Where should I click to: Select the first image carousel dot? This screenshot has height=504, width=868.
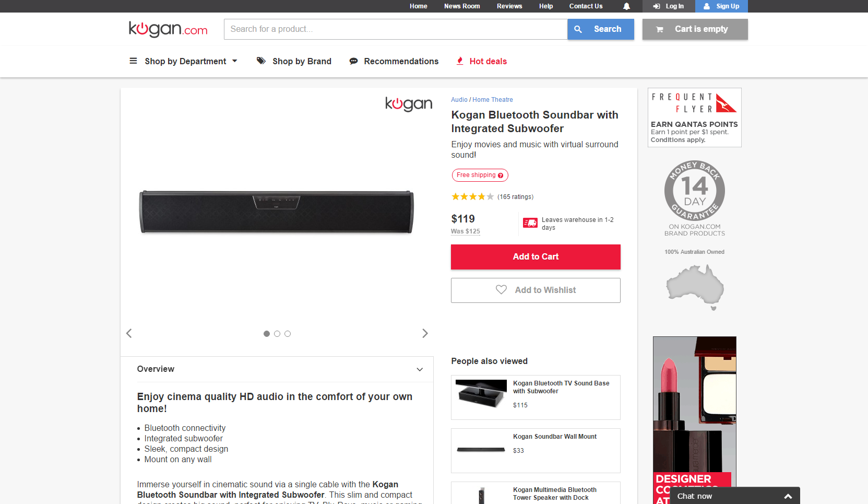pos(267,334)
